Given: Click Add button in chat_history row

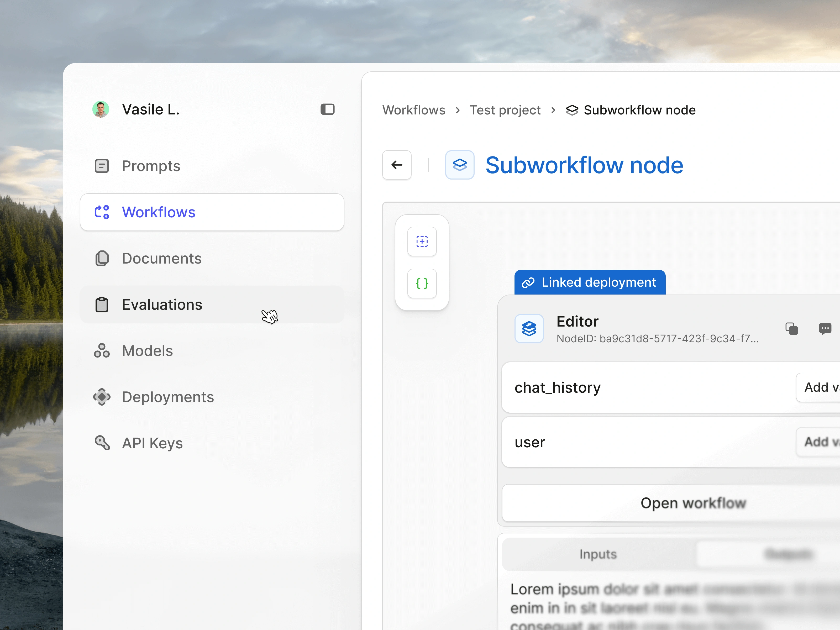Looking at the screenshot, I should [818, 387].
